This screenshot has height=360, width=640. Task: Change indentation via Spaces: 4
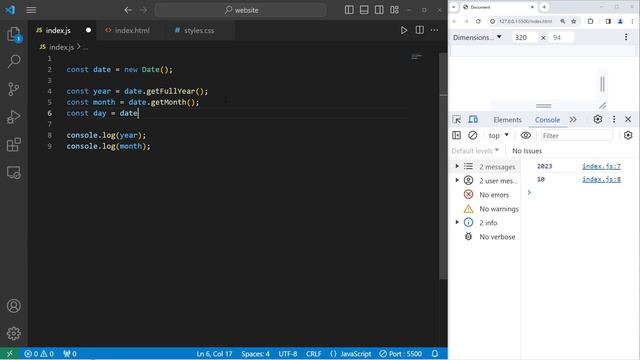tap(255, 354)
